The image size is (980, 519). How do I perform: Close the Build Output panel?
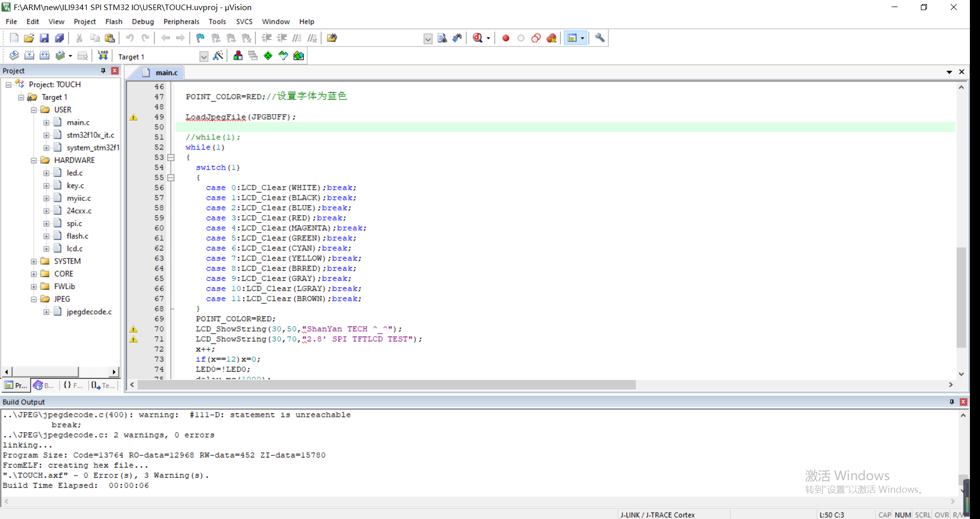(963, 402)
